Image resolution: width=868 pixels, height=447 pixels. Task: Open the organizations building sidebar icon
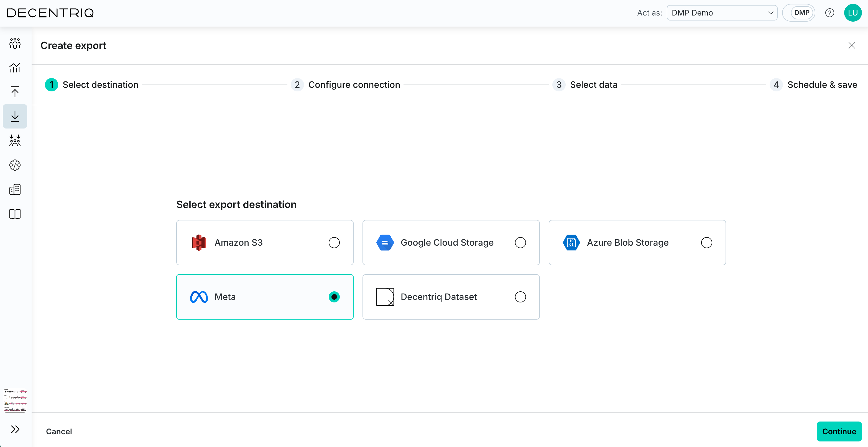pos(15,189)
